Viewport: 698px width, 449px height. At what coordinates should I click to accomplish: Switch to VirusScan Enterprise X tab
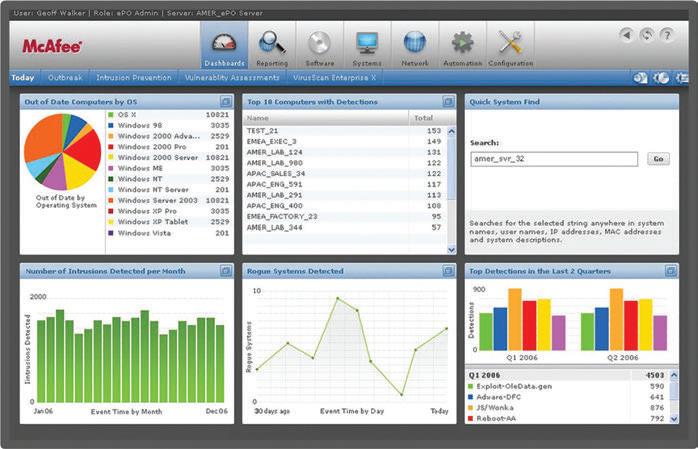(334, 77)
